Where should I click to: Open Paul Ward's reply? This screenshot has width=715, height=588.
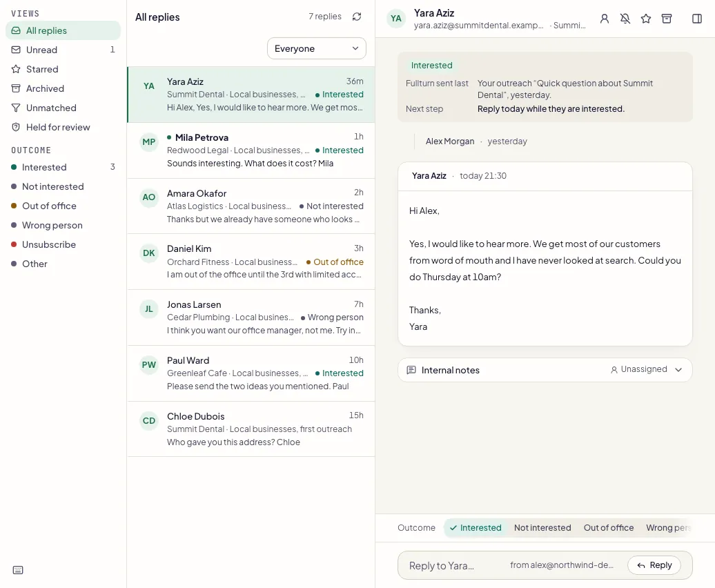(x=251, y=373)
